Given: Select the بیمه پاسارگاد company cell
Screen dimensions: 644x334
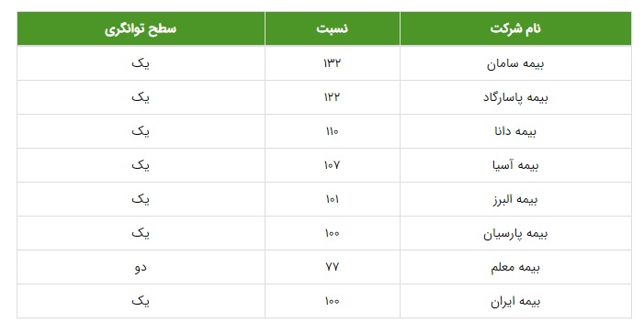Looking at the screenshot, I should (x=515, y=97).
